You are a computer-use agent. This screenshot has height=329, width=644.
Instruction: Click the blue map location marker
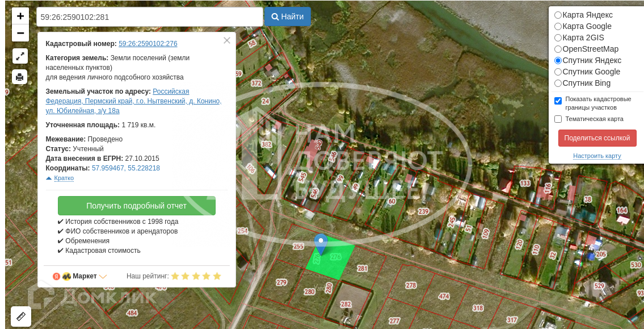click(x=321, y=244)
